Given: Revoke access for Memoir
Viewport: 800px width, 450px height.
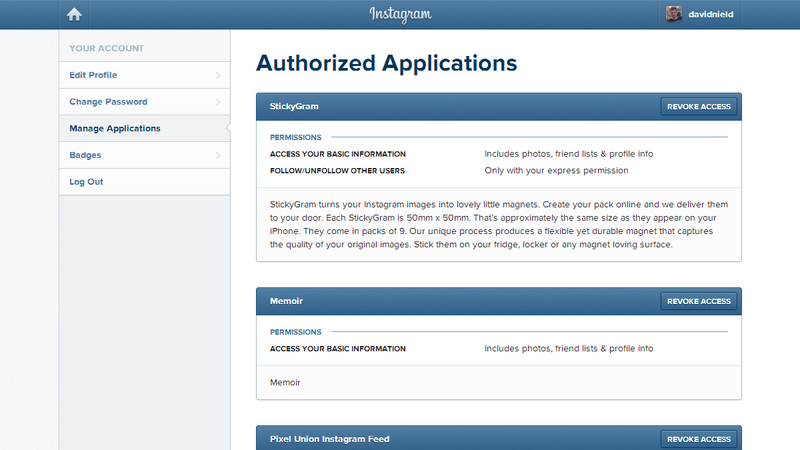Looking at the screenshot, I should pyautogui.click(x=698, y=302).
